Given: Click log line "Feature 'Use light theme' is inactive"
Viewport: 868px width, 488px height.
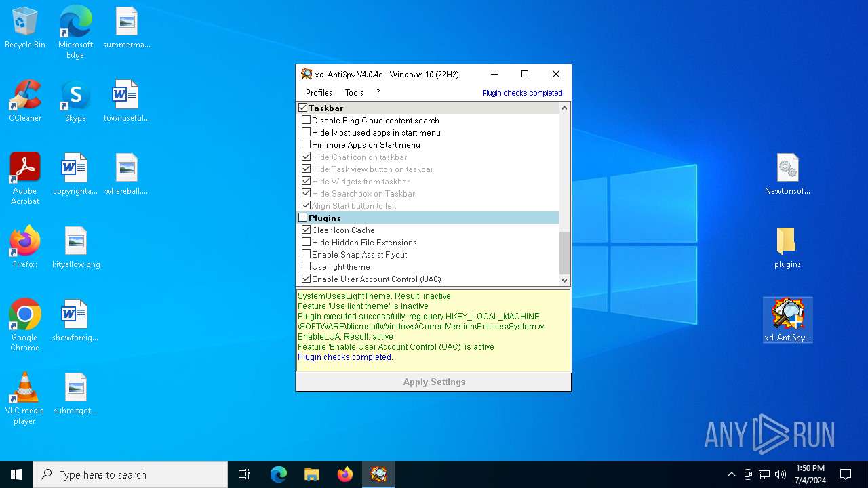Looking at the screenshot, I should (363, 306).
